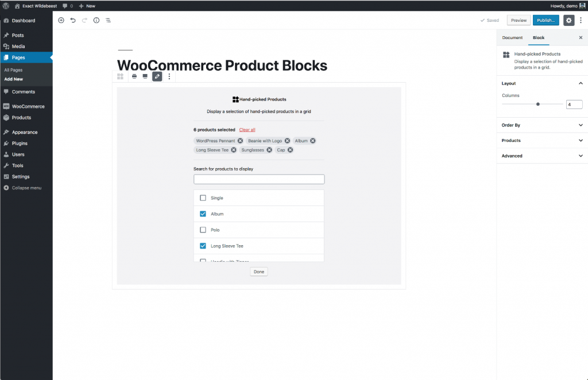Click the WordPress logo in admin bar
Screen dimensions: 588x380
[6, 6]
